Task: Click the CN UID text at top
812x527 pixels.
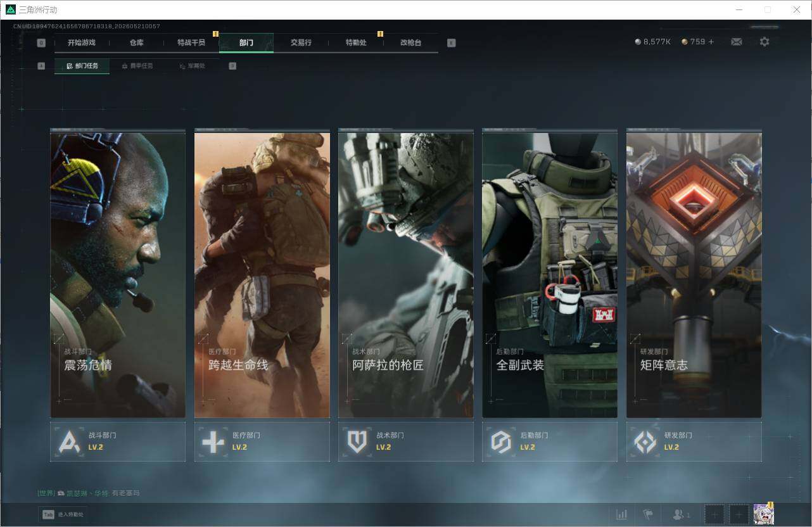Action: coord(87,27)
